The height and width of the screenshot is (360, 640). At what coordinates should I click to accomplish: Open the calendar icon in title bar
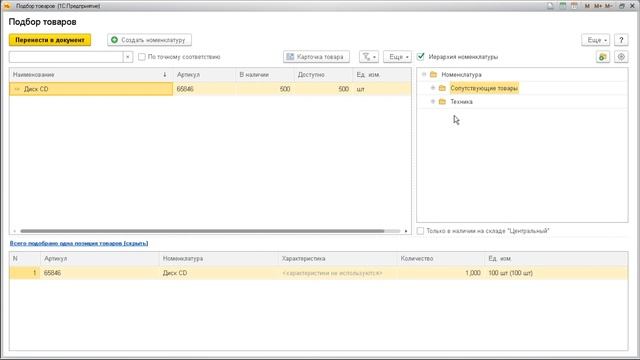pos(574,6)
